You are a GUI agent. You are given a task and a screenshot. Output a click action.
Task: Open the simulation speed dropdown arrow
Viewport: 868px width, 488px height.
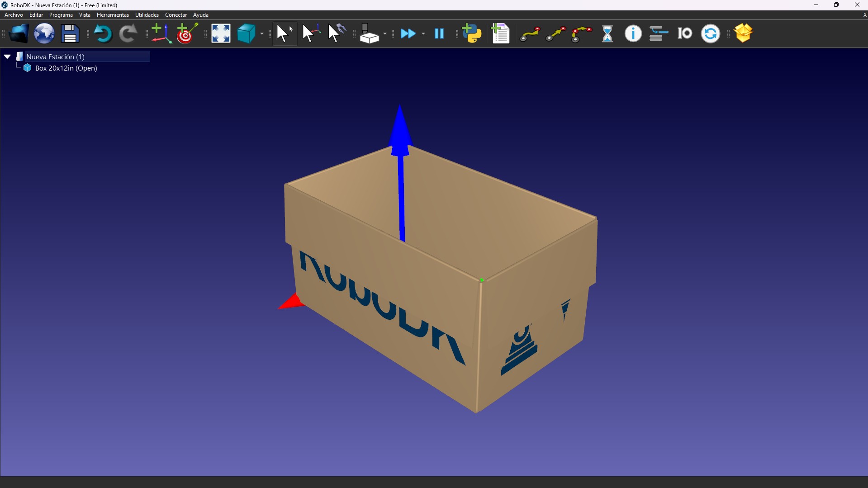pyautogui.click(x=423, y=34)
